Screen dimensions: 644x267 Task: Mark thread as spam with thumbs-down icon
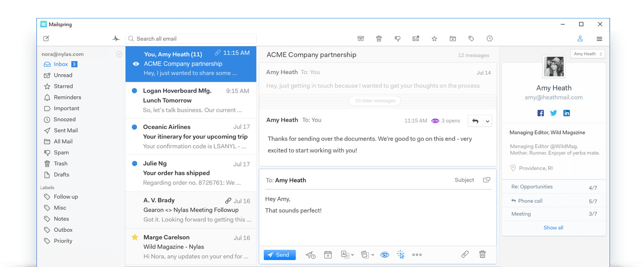coord(397,38)
